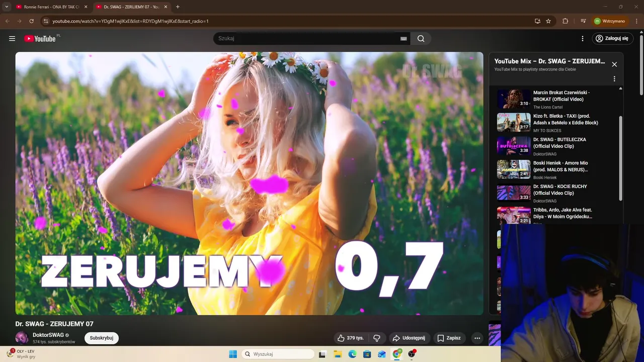Open Task View on the taskbar

click(322, 354)
